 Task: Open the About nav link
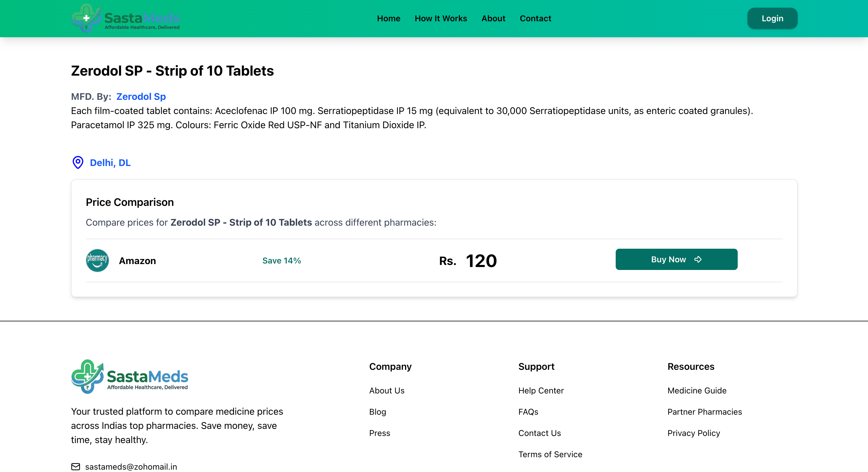(493, 18)
